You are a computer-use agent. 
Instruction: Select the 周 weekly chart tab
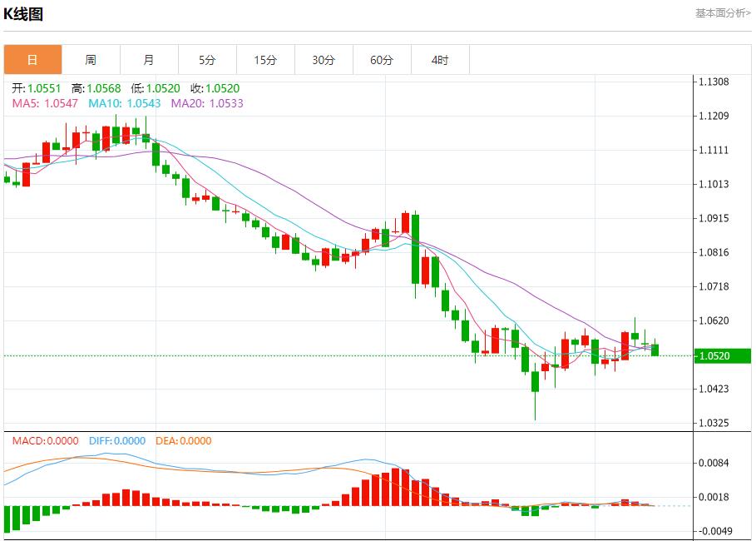(x=91, y=60)
